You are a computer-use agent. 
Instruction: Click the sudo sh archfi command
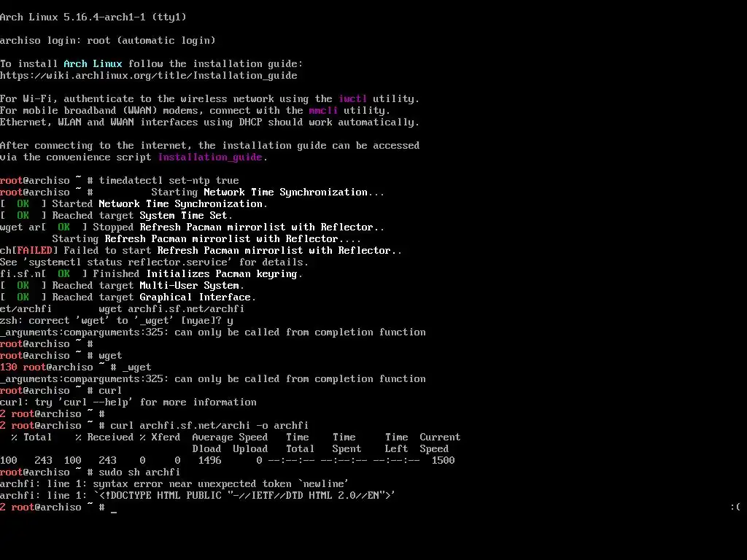(139, 472)
